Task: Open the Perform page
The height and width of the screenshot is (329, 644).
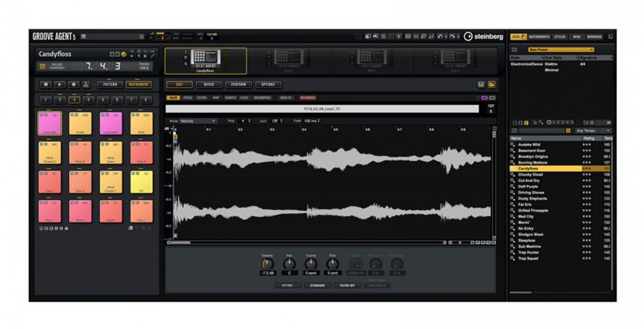Action: tap(238, 84)
